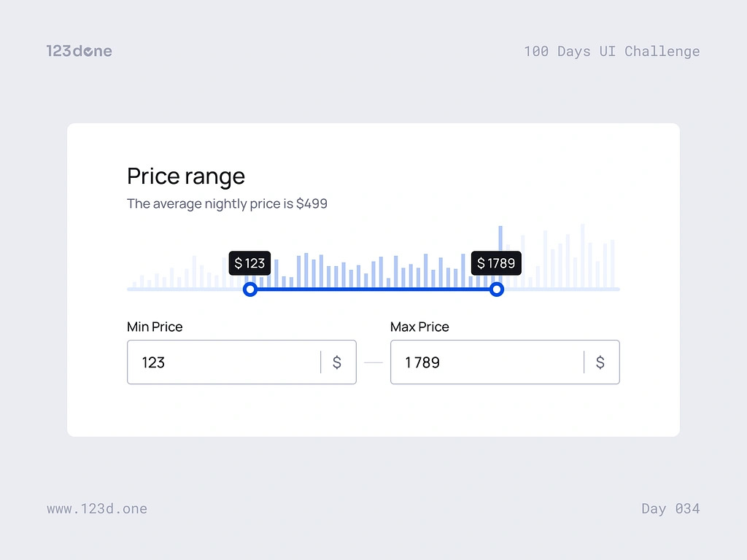Click the 100 Days UI Challenge text
Image resolution: width=747 pixels, height=560 pixels.
click(611, 51)
